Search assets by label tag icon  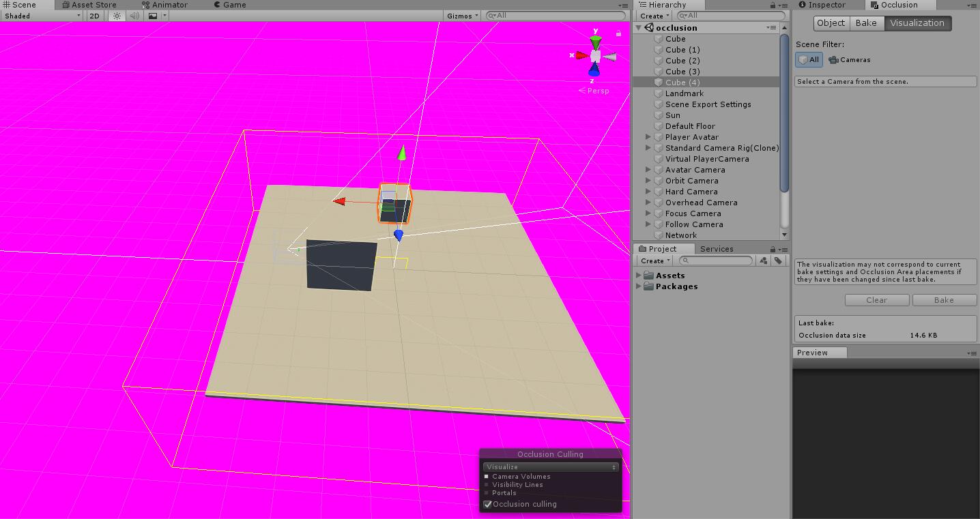[777, 261]
